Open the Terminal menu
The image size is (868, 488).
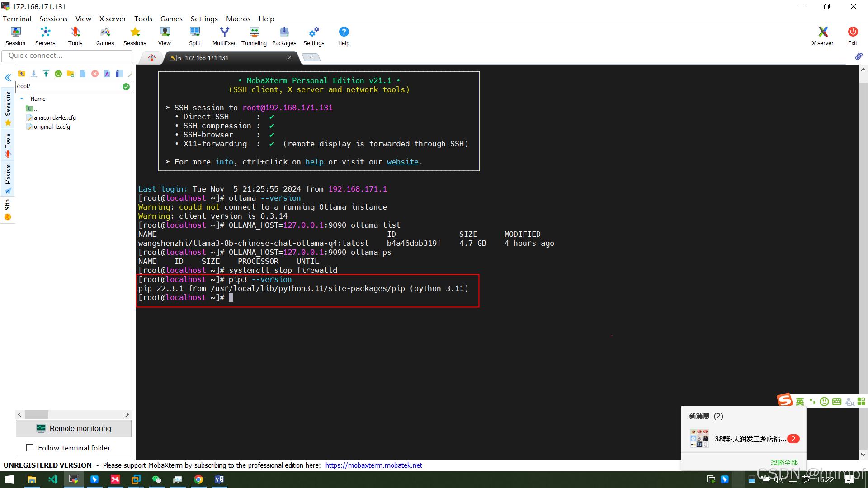(17, 19)
